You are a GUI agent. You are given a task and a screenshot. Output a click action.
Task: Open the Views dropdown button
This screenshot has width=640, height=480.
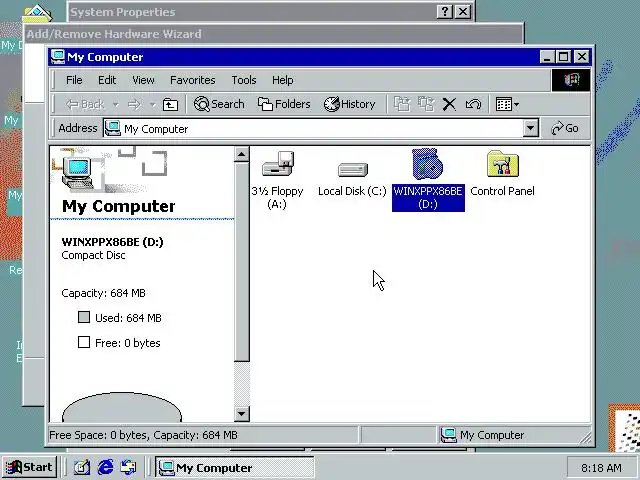pos(507,104)
